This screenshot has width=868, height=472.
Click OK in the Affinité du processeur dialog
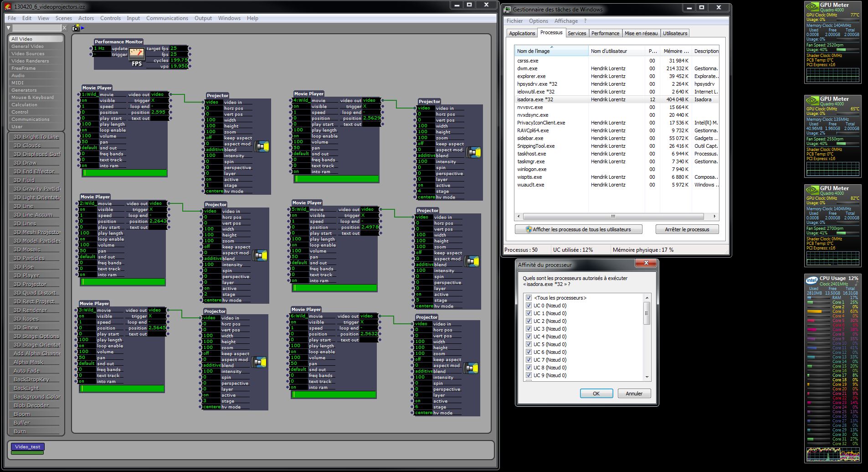click(x=596, y=394)
